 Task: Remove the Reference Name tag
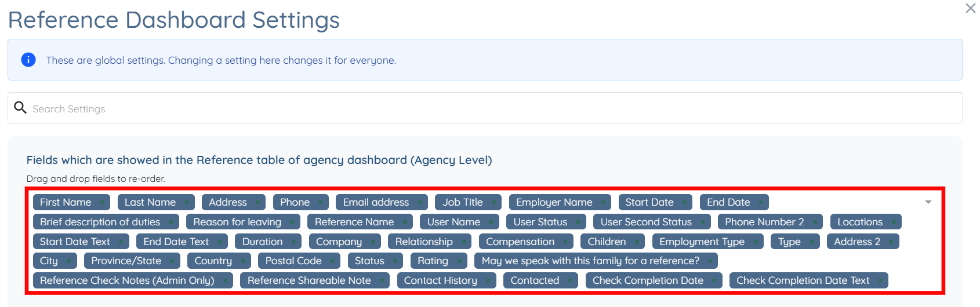coord(405,222)
